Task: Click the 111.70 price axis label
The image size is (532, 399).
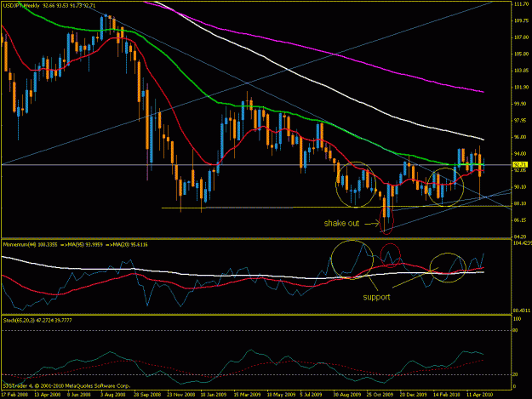Action: pyautogui.click(x=521, y=4)
